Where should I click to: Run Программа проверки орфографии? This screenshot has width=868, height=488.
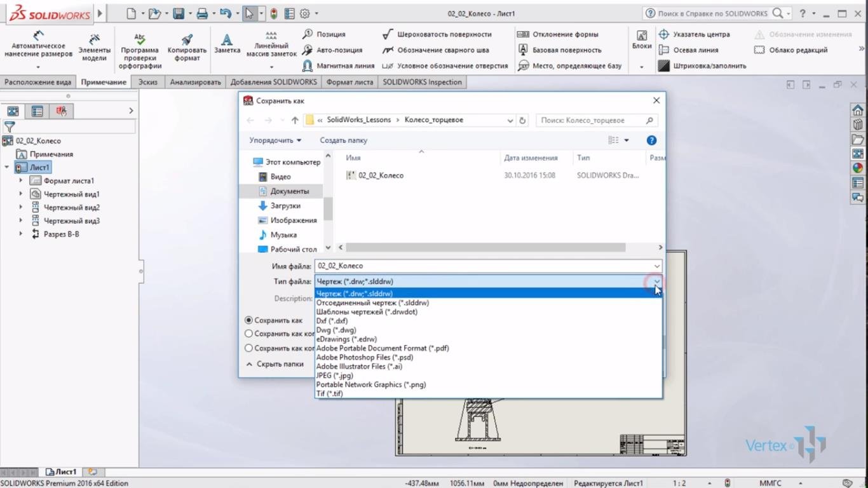pos(140,51)
